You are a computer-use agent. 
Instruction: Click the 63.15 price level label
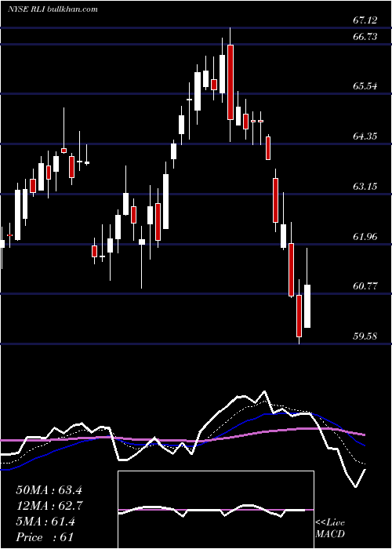coord(365,186)
